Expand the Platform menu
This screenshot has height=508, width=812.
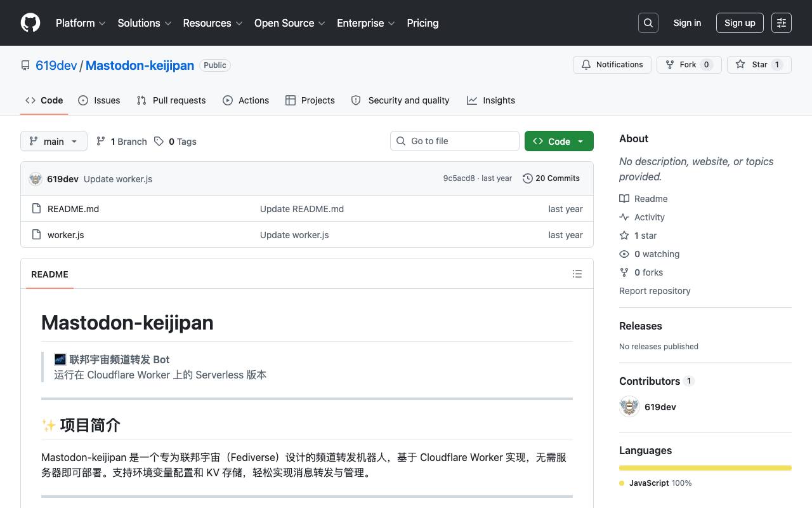[81, 23]
